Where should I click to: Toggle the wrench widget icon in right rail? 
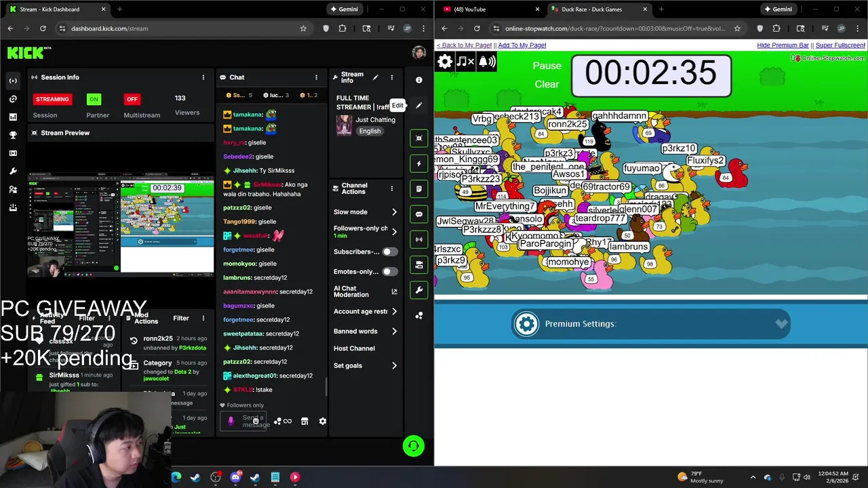[419, 290]
